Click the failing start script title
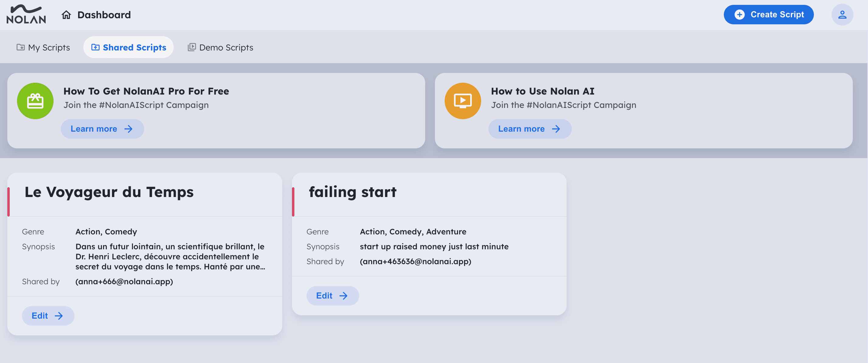 click(x=352, y=192)
